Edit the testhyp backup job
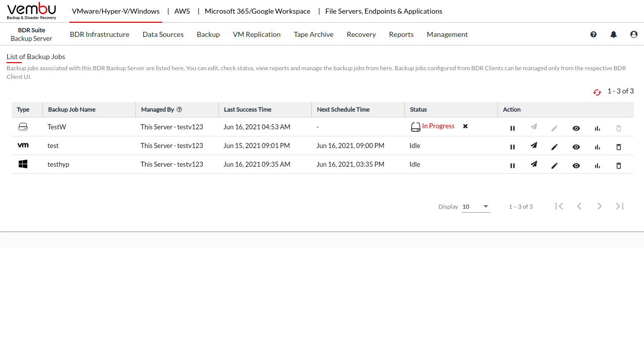The image size is (644, 337). [x=555, y=165]
